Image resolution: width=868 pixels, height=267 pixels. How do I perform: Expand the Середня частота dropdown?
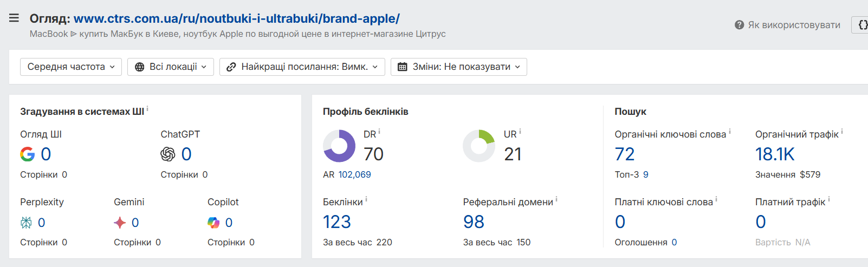[71, 67]
